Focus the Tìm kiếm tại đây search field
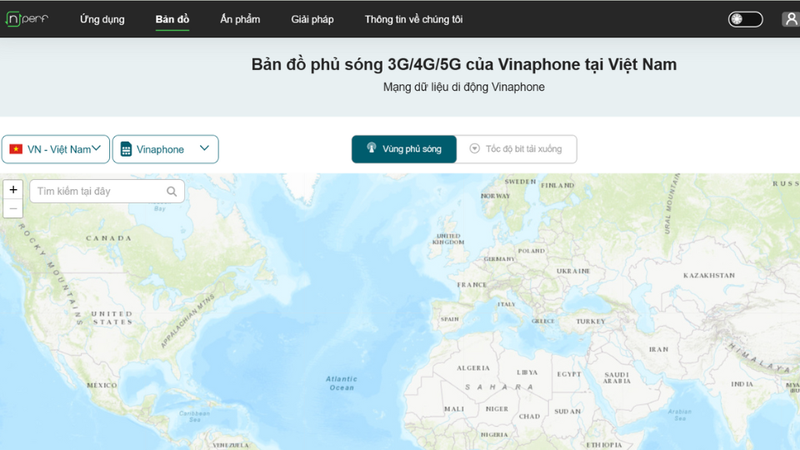Image resolution: width=800 pixels, height=450 pixels. [x=107, y=191]
